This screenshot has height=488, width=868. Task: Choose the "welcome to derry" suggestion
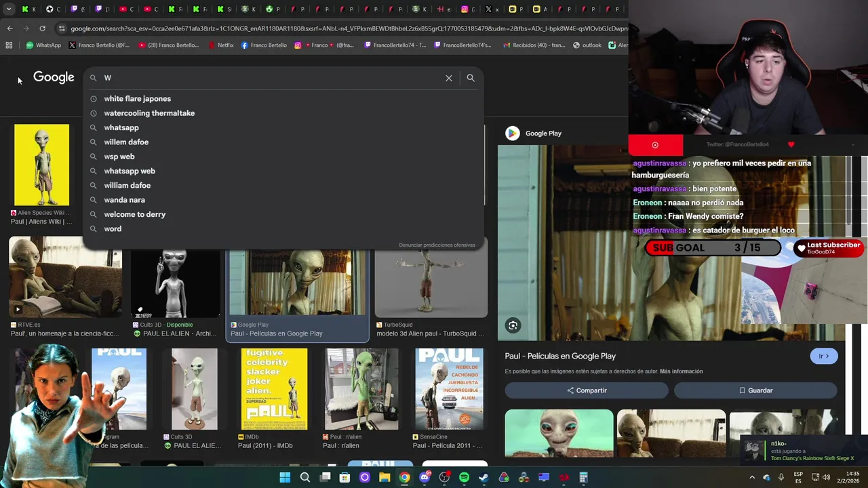coord(283,214)
